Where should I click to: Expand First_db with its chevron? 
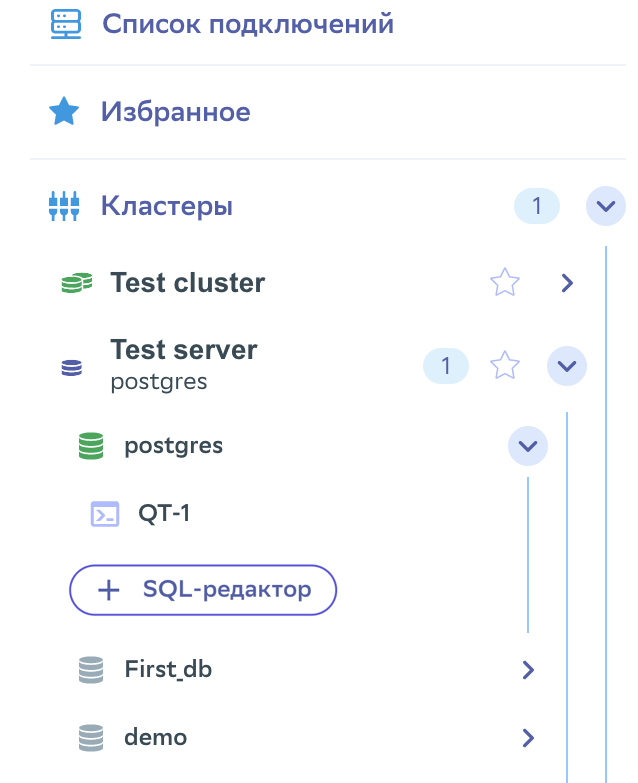[528, 670]
